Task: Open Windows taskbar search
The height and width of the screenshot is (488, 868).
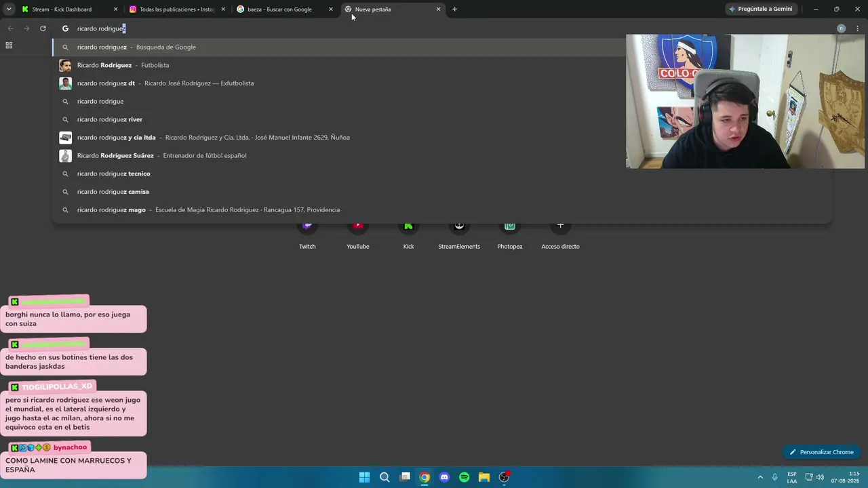Action: coord(384,477)
